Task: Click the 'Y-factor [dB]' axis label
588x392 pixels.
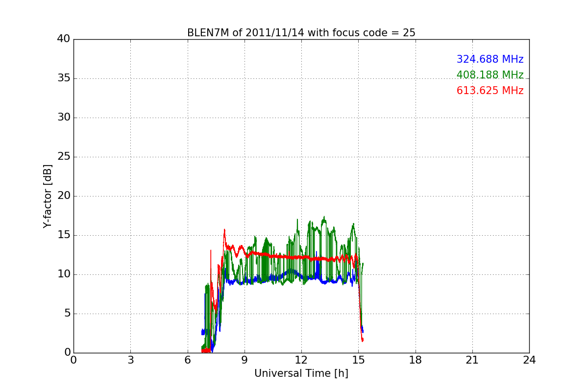Action: point(48,196)
